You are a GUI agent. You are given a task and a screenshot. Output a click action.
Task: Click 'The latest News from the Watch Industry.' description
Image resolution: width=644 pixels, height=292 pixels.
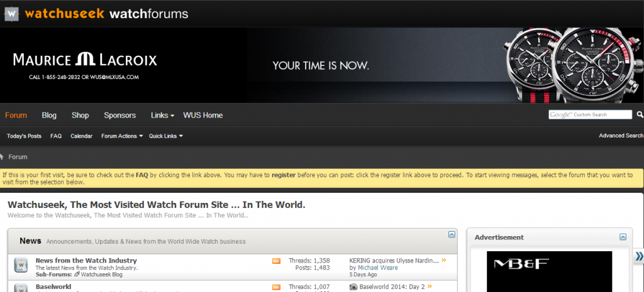(87, 268)
